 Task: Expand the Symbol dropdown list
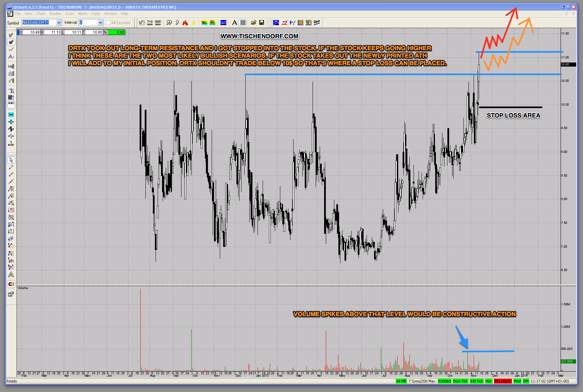[59, 23]
